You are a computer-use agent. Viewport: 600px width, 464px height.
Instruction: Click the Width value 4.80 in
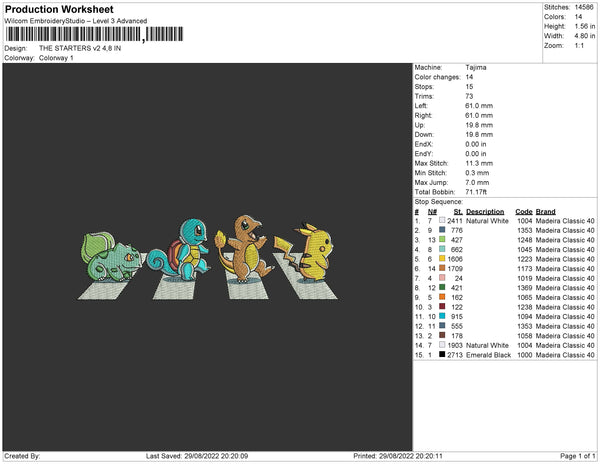[x=585, y=36]
